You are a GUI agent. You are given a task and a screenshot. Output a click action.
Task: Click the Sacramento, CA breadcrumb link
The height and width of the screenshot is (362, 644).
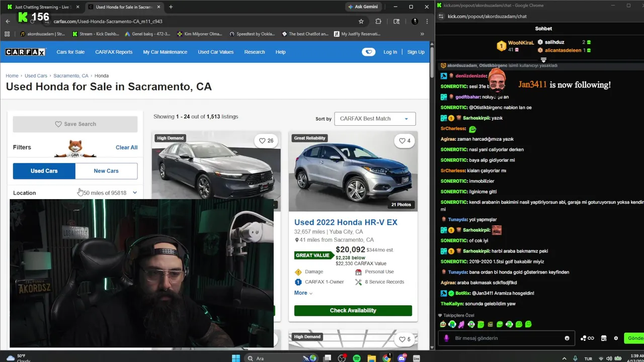pos(71,76)
